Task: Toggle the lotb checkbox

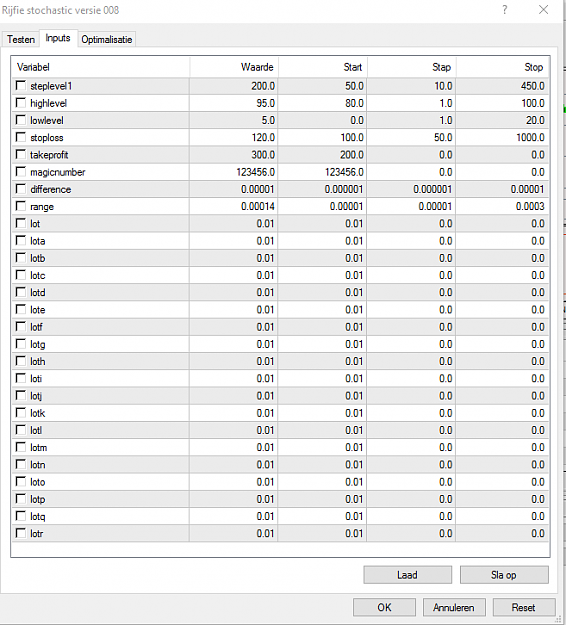Action: pyautogui.click(x=21, y=258)
